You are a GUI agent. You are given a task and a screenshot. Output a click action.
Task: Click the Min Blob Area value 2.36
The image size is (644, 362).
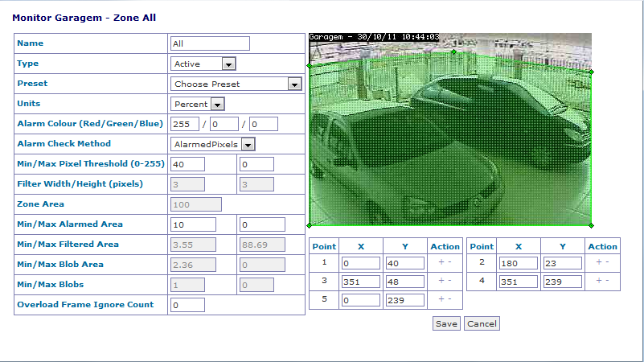tap(194, 265)
